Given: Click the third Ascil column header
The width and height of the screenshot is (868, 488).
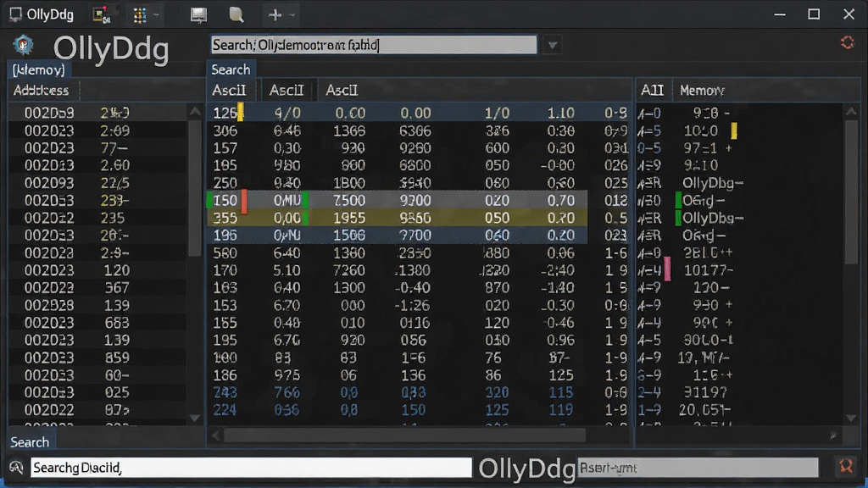Looking at the screenshot, I should point(342,90).
